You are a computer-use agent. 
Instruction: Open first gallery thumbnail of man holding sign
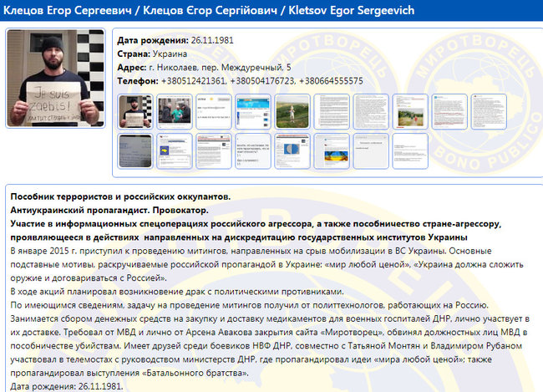(134, 112)
